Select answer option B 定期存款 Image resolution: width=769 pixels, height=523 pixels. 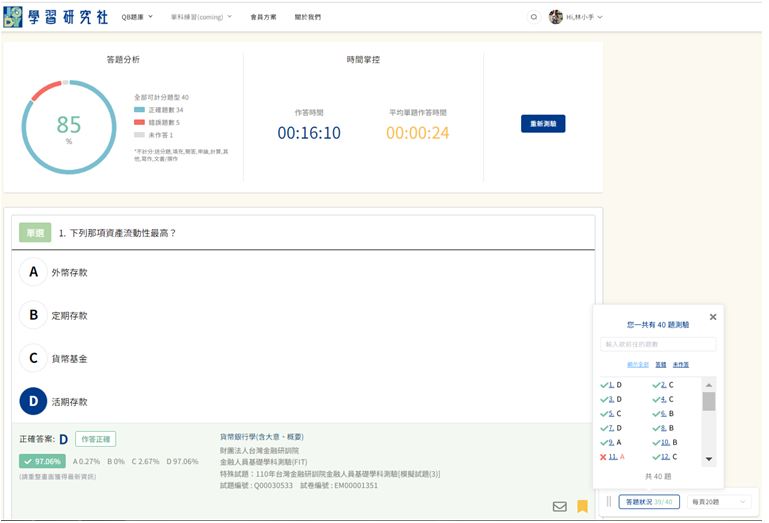33,315
